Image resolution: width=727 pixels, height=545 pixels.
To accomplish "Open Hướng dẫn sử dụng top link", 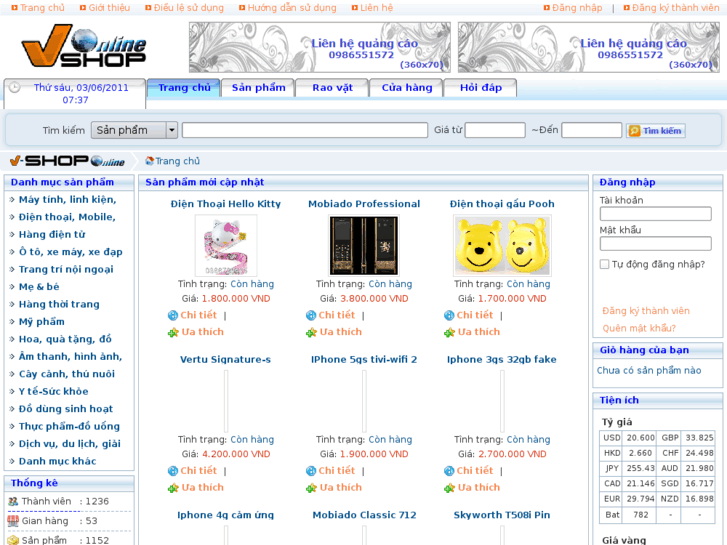I will (x=292, y=8).
